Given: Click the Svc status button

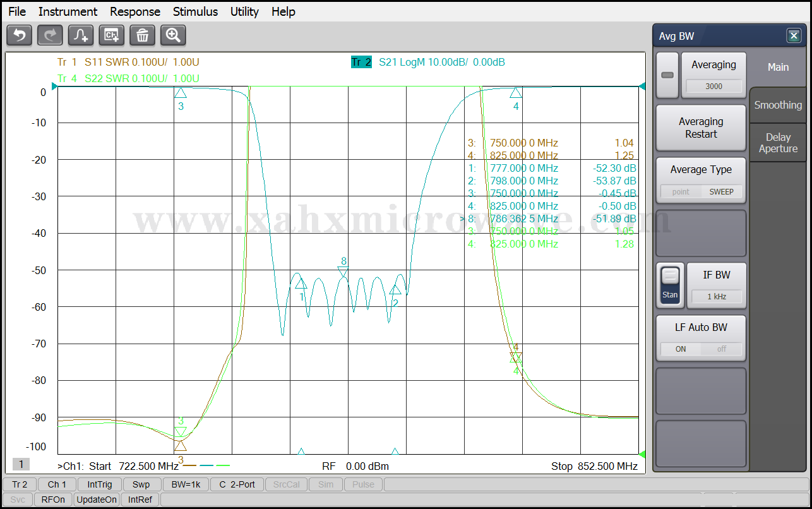Looking at the screenshot, I should tap(18, 500).
